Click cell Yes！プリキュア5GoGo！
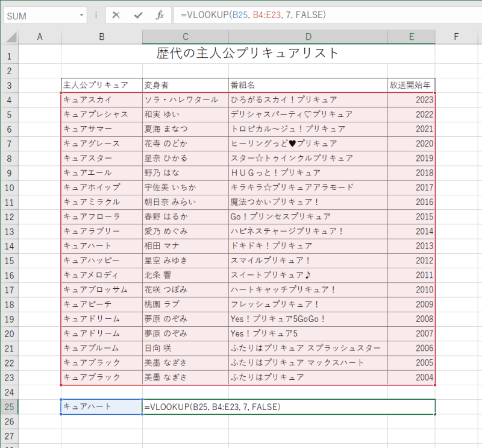 click(308, 319)
